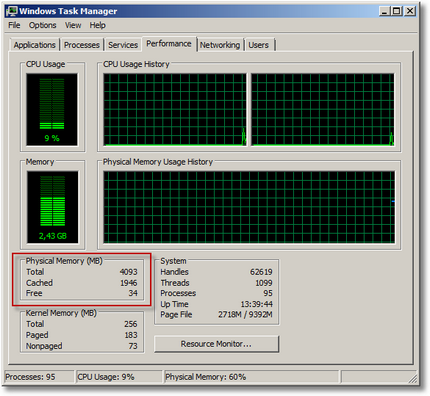Minimize the Task Manager window
Screen dimensions: 430x396
pos(384,11)
